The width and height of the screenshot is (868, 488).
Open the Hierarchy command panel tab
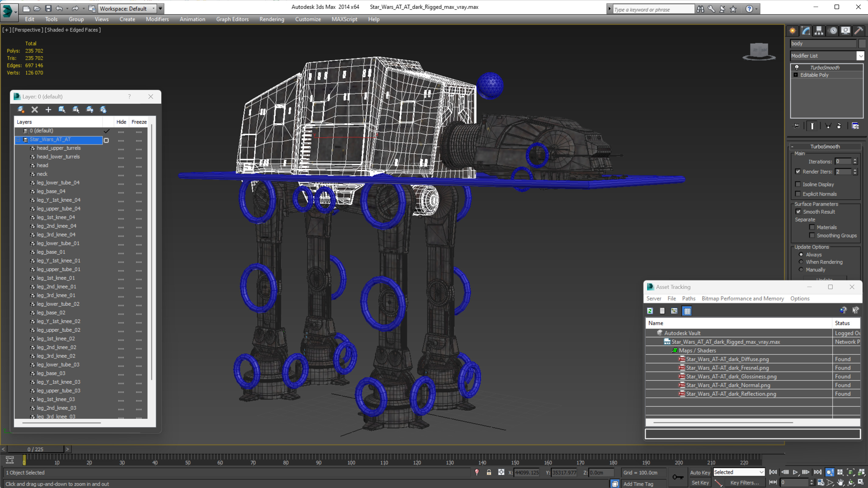tap(818, 31)
